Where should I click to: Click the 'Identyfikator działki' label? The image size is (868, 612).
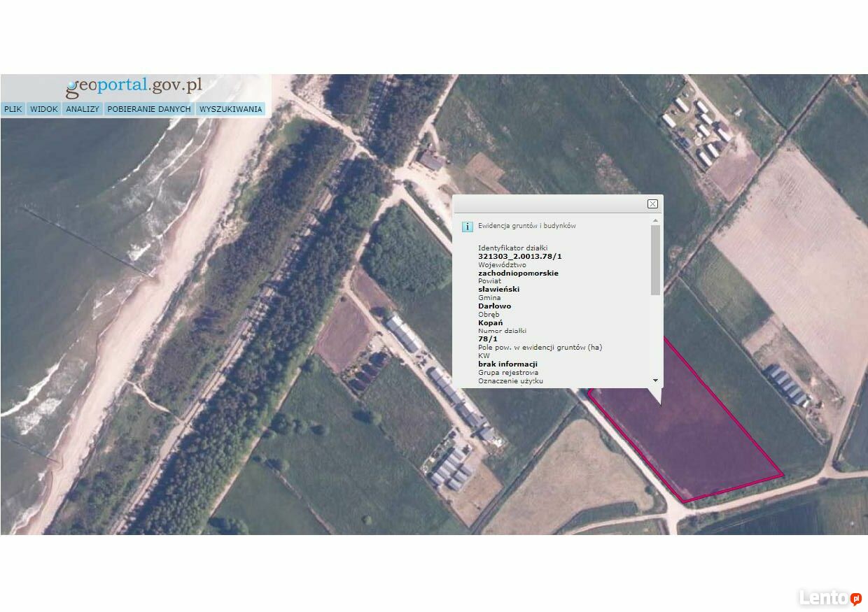tap(512, 248)
